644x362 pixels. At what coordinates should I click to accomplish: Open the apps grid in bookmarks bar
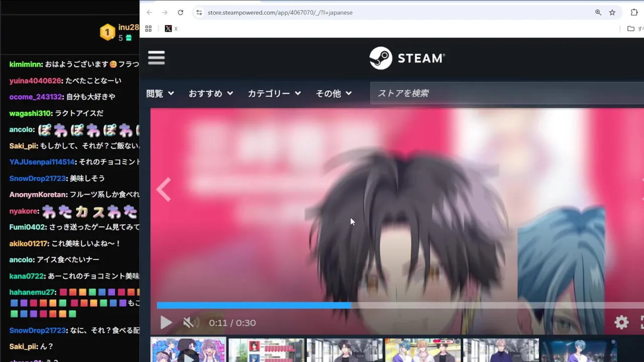coord(148,29)
